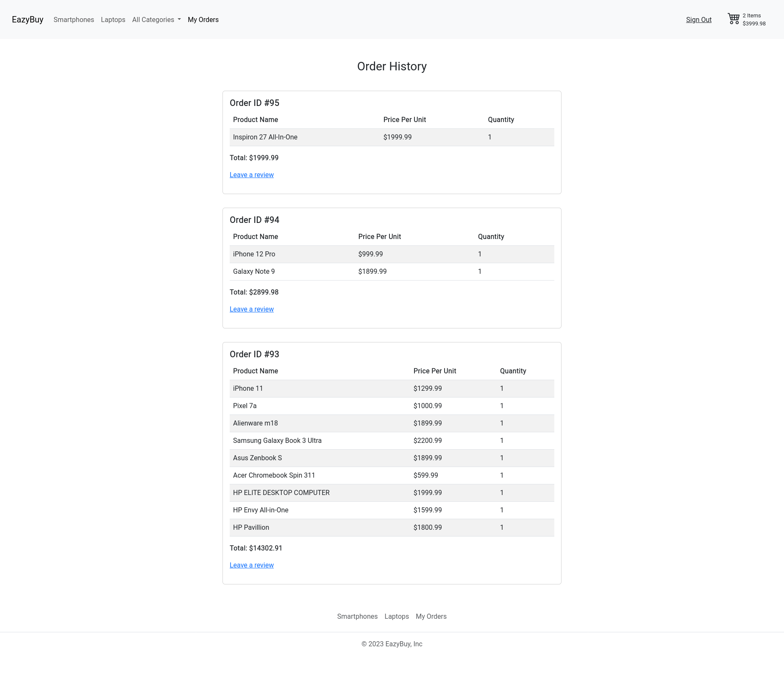Screen dimensions: 784x673
Task: Open Smartphones in the top navigation
Action: (74, 19)
